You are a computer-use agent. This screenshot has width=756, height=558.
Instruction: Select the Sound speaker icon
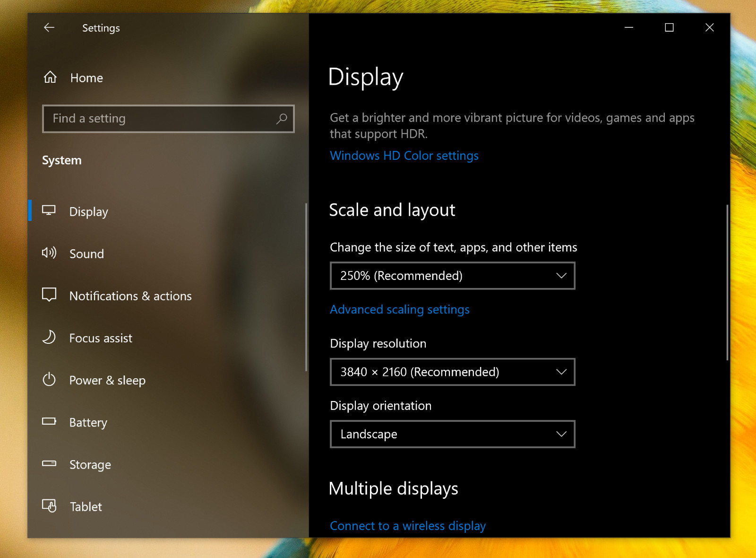(x=49, y=253)
